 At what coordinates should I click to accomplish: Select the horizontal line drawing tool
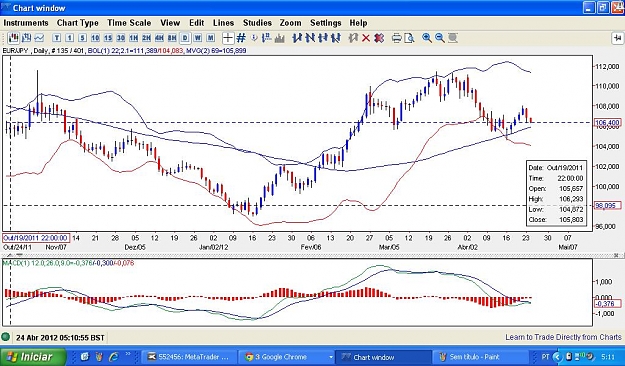(x=323, y=38)
